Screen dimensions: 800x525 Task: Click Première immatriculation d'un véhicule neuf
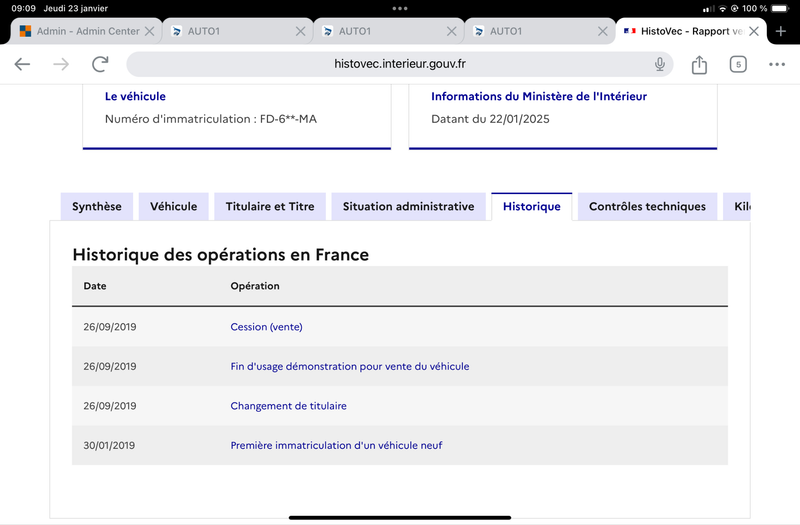336,445
